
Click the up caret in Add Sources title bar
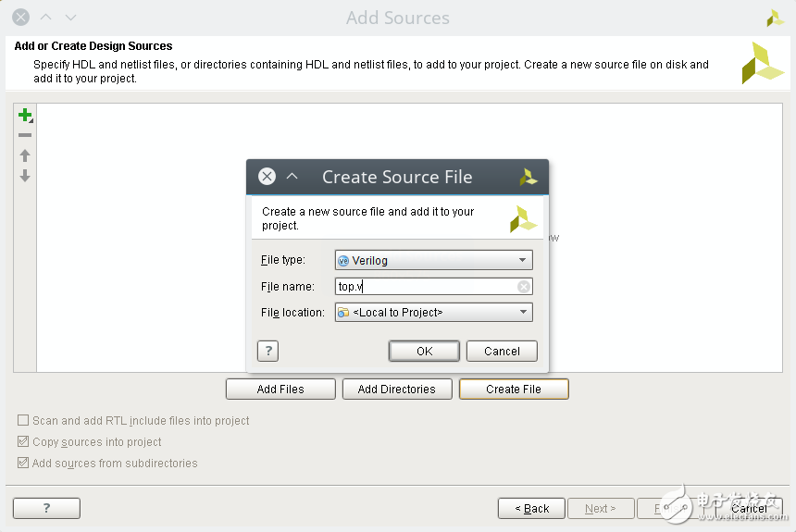46,18
